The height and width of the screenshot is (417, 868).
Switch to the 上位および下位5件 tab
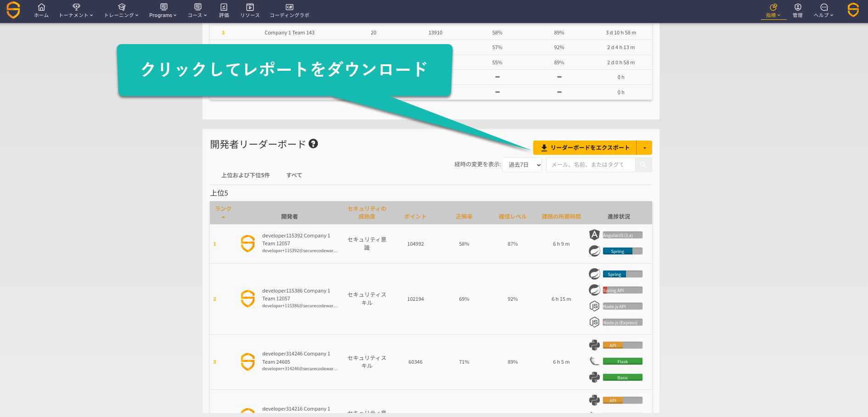(245, 175)
